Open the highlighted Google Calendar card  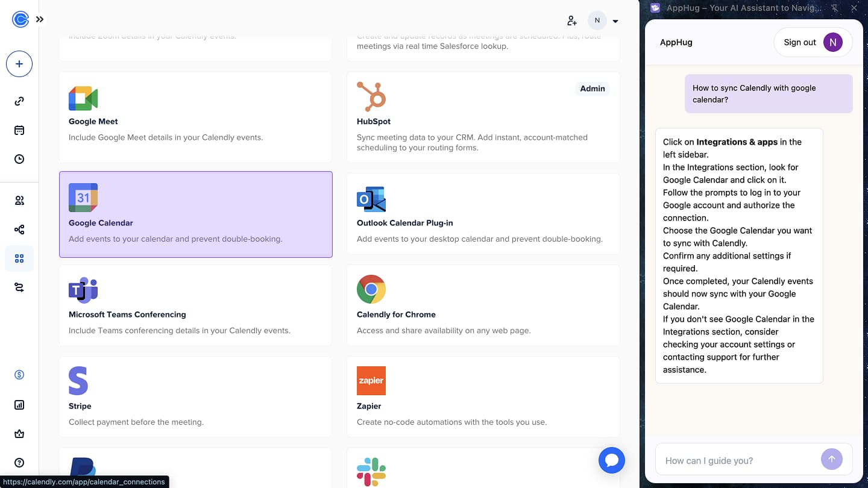pos(195,214)
